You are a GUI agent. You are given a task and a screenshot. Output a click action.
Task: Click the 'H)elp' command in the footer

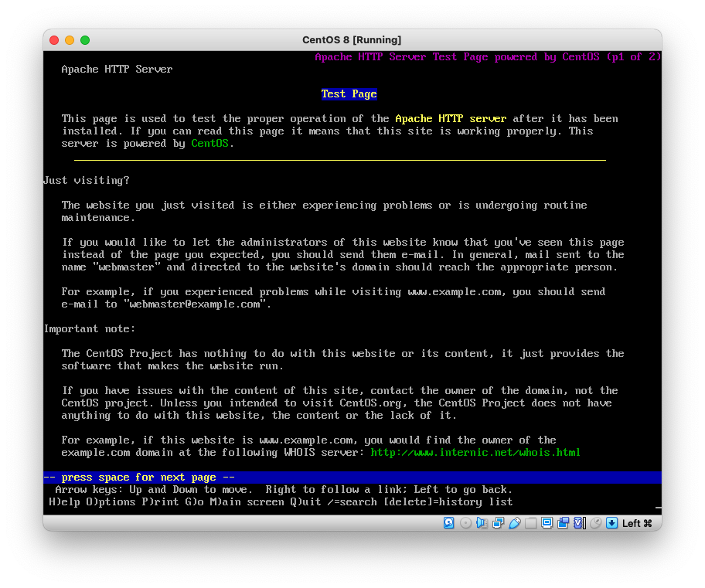tap(64, 501)
